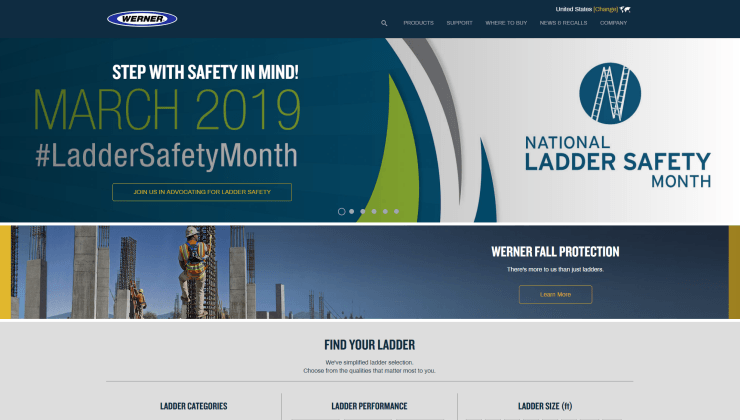Click the Ladder Categories heading
This screenshot has width=740, height=420.
[x=194, y=406]
